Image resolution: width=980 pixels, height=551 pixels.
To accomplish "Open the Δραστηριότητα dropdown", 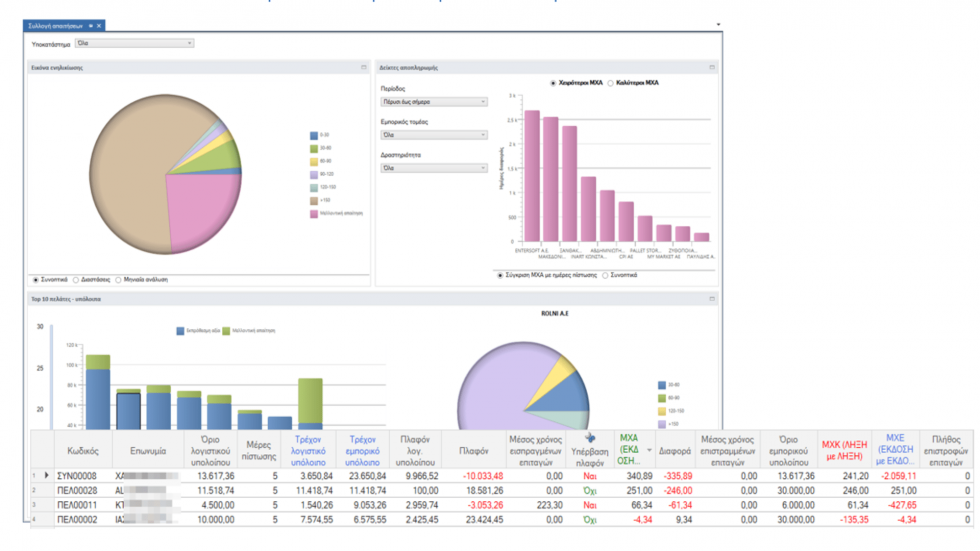I will click(434, 168).
